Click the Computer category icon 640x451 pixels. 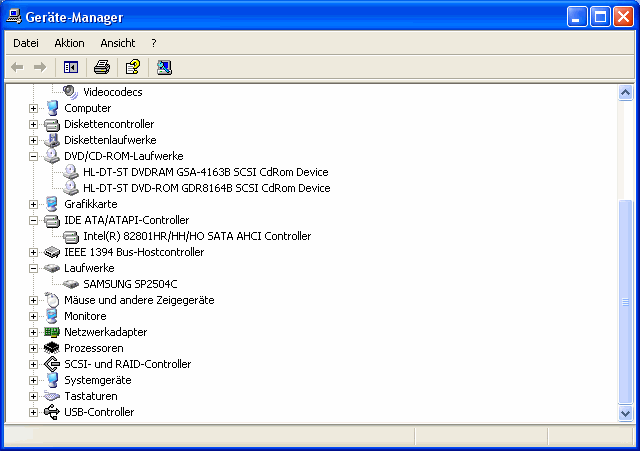52,108
